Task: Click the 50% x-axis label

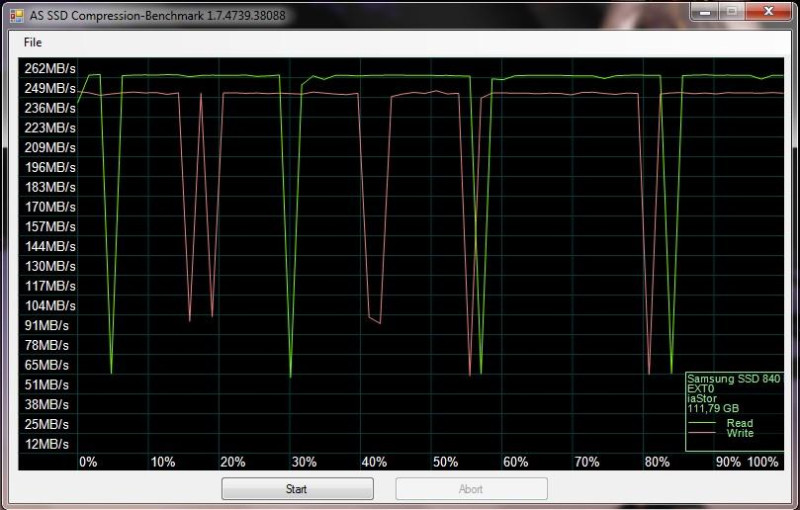Action: (x=445, y=462)
